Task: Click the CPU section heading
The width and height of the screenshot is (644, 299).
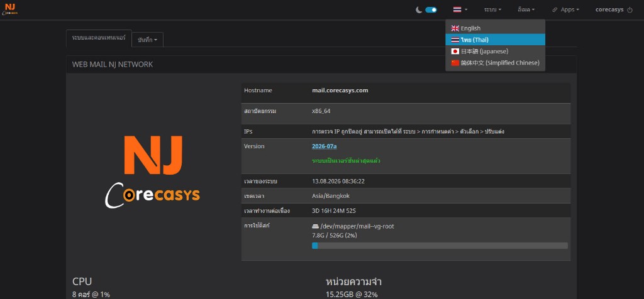Action: tap(82, 281)
